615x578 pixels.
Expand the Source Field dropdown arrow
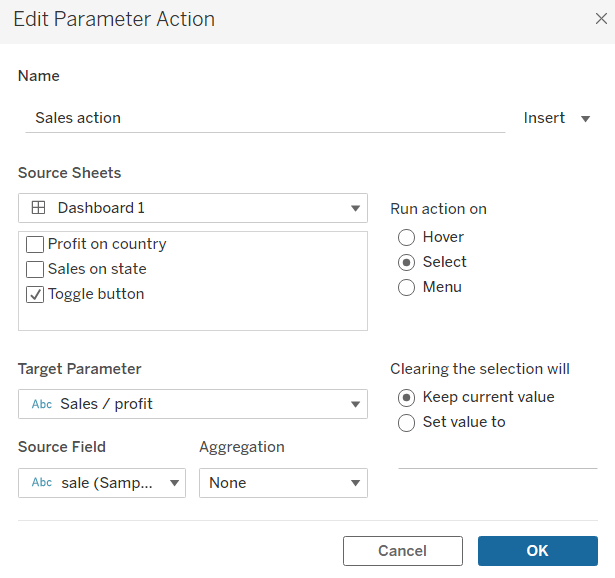point(174,483)
